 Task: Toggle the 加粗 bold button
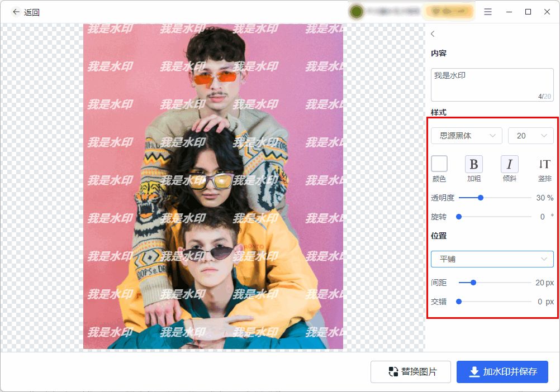point(474,164)
